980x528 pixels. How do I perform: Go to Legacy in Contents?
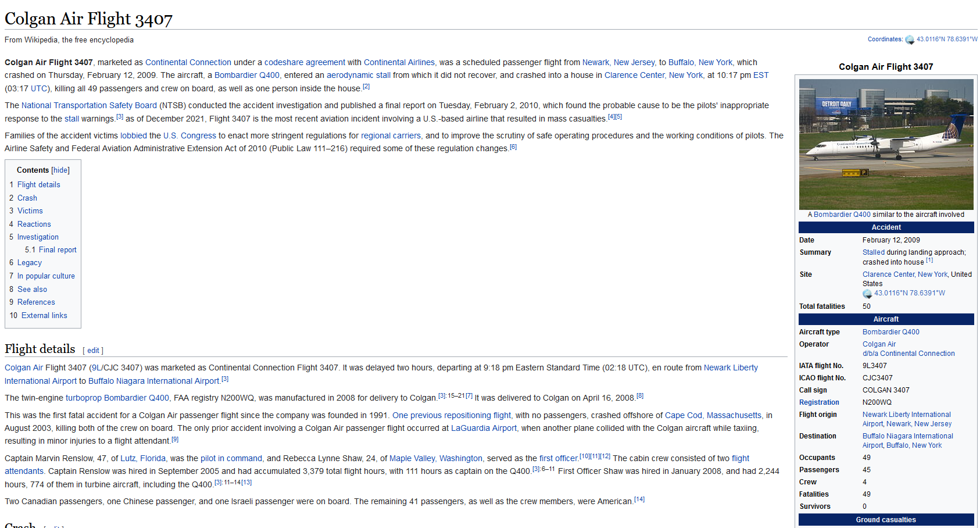pos(29,263)
